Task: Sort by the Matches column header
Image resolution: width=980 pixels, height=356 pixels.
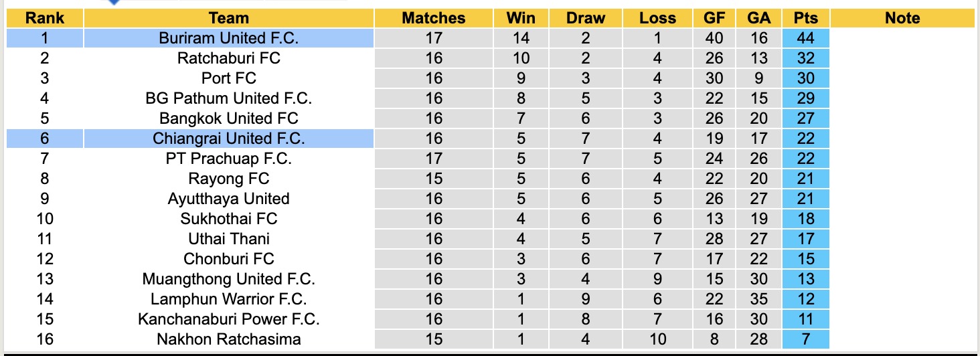Action: (x=434, y=18)
